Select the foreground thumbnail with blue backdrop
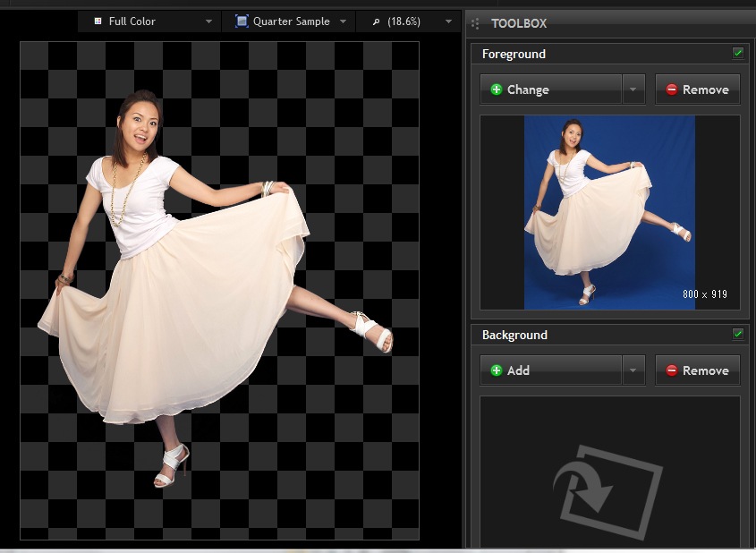 pos(609,212)
